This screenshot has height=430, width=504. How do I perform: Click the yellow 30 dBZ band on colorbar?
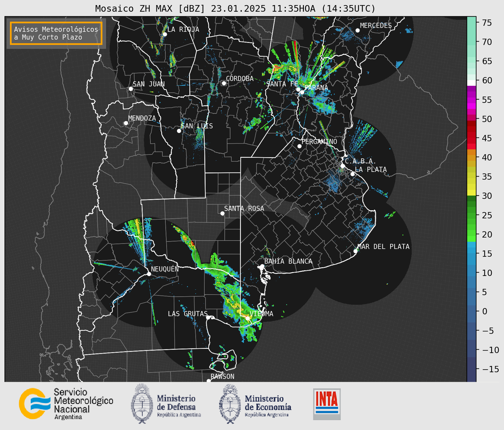pyautogui.click(x=471, y=193)
